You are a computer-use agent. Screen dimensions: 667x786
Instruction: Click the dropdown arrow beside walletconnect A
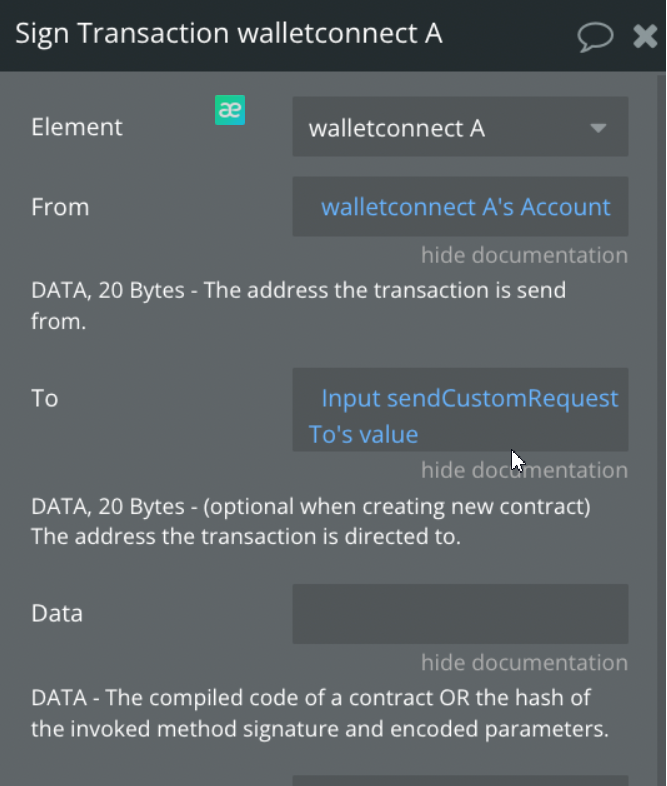click(598, 128)
